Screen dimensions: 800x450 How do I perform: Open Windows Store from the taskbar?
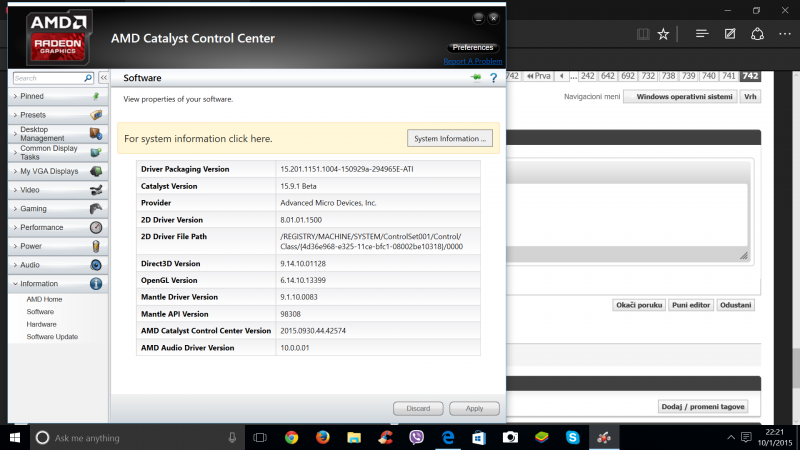(479, 437)
